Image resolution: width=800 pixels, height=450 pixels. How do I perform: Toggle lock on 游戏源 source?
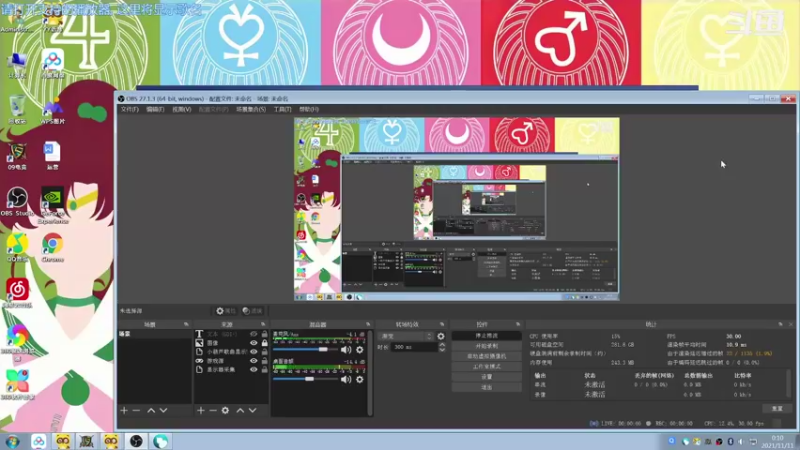[x=264, y=361]
